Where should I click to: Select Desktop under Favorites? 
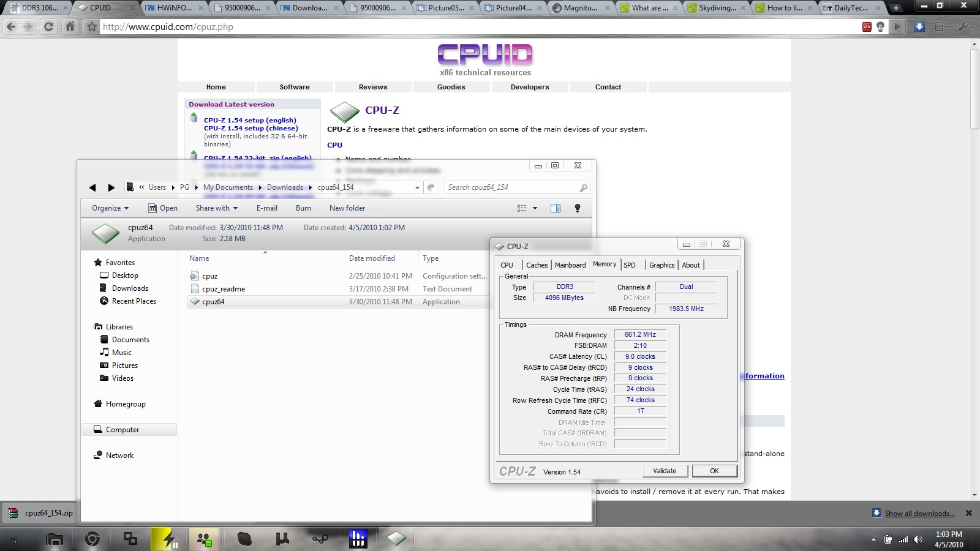click(x=125, y=275)
